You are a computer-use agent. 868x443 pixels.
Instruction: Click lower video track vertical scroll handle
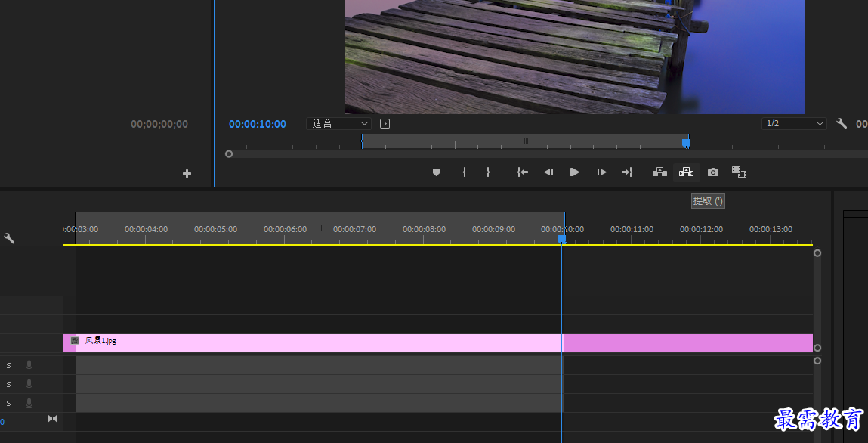817,348
